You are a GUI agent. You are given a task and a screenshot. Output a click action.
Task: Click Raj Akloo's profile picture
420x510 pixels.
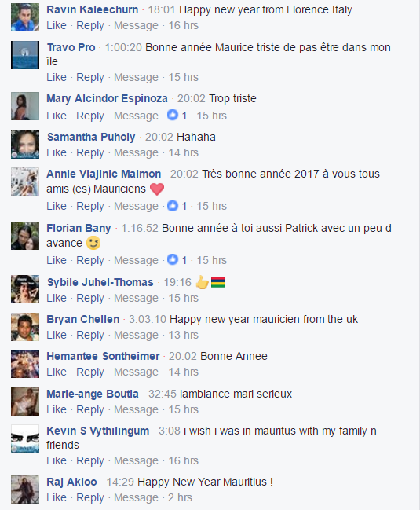pos(25,490)
